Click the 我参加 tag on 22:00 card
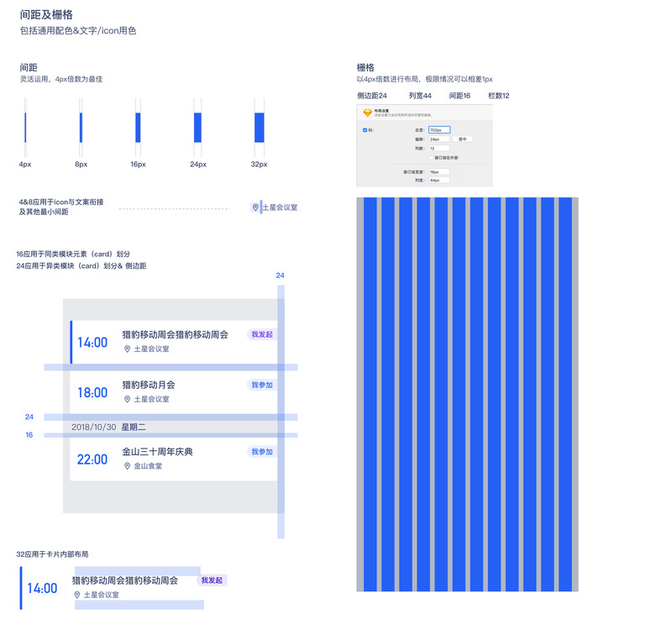The image size is (672, 630). [x=262, y=452]
